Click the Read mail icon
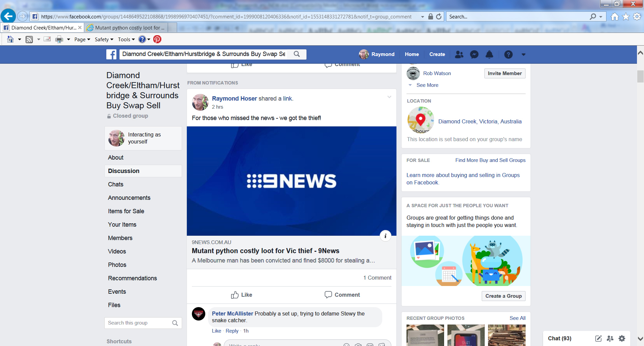Viewport: 644px width, 346px height. (x=47, y=39)
